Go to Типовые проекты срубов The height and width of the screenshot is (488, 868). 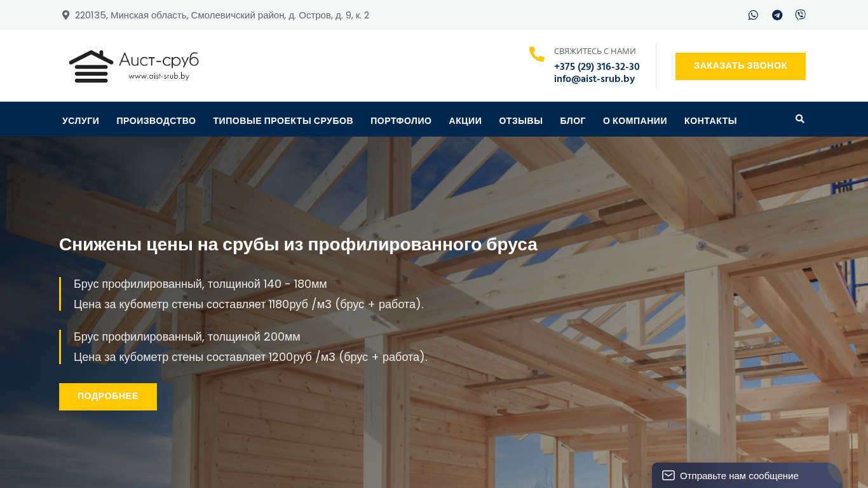[x=283, y=121]
